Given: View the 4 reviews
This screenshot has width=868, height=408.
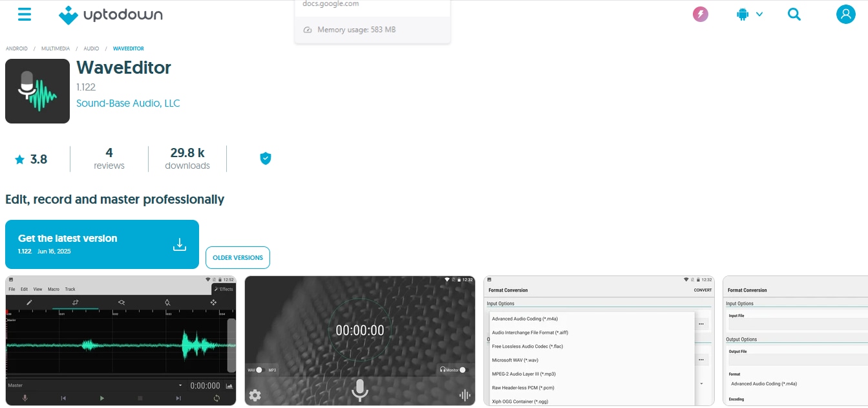Looking at the screenshot, I should (x=109, y=158).
